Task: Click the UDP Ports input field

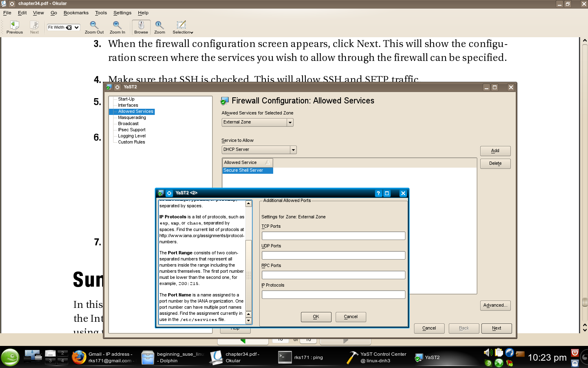Action: (x=334, y=256)
